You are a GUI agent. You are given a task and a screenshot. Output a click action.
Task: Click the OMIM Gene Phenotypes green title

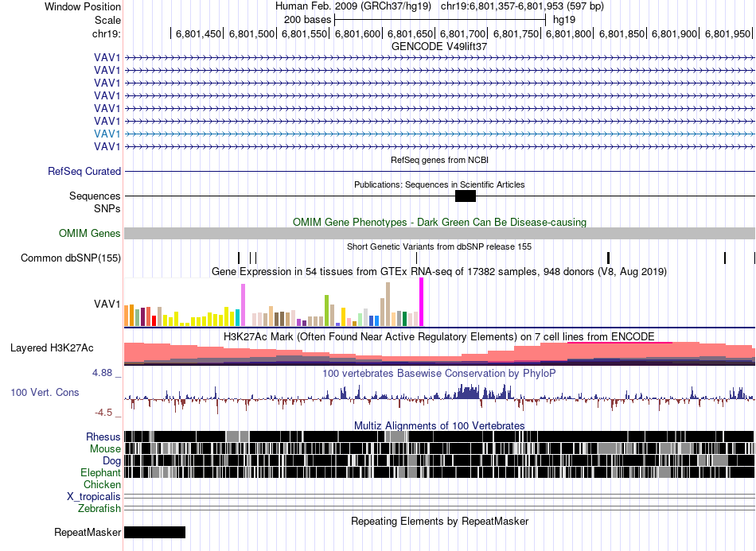coord(439,222)
